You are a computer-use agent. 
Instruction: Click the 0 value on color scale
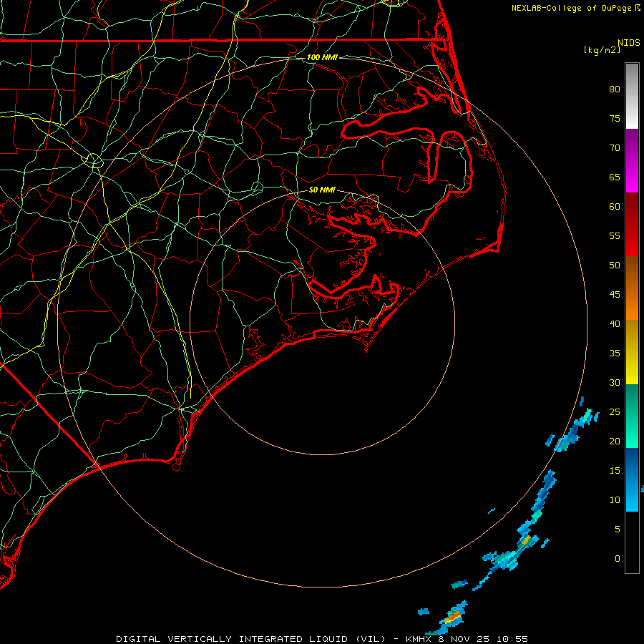(x=618, y=559)
